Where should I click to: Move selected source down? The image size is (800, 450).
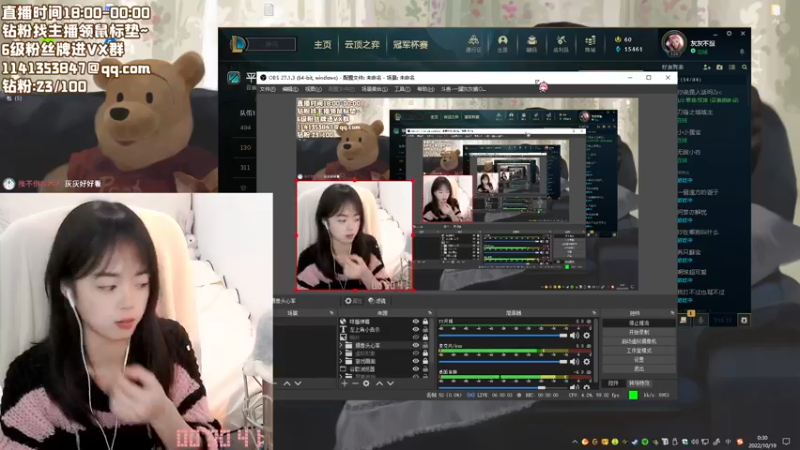point(390,383)
